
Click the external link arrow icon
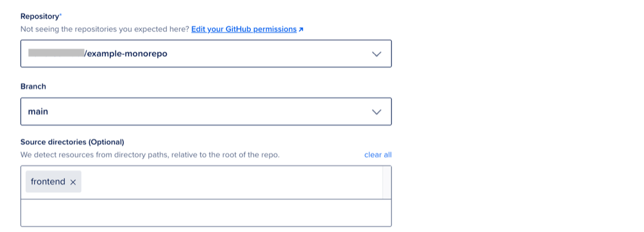[301, 29]
